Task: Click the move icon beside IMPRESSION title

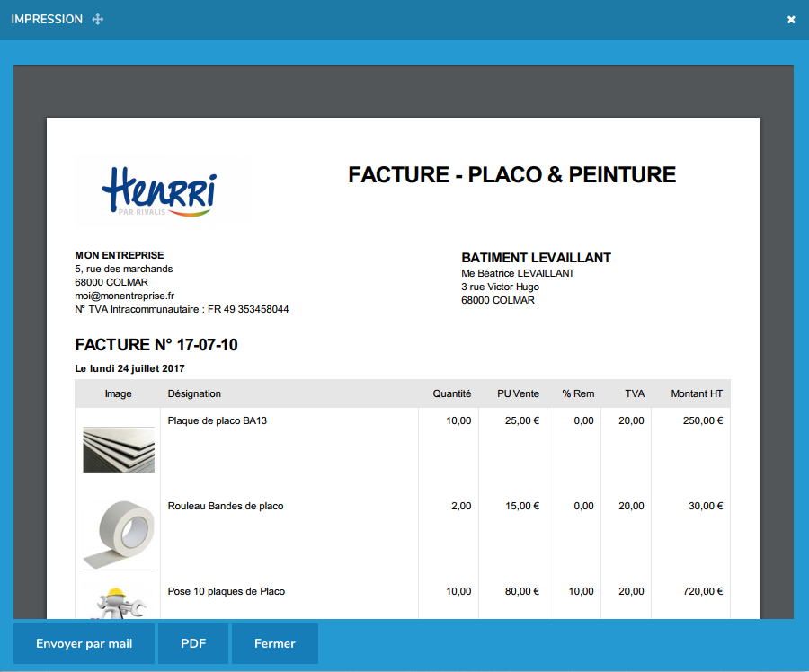Action: click(98, 20)
